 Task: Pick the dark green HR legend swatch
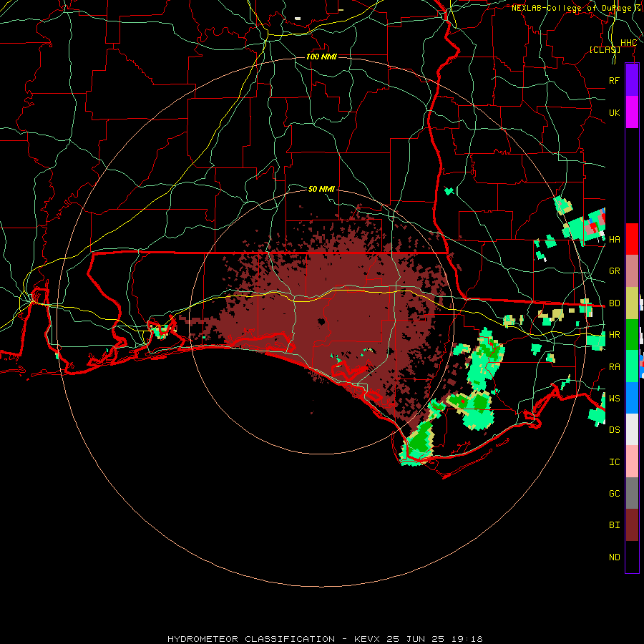pos(632,334)
